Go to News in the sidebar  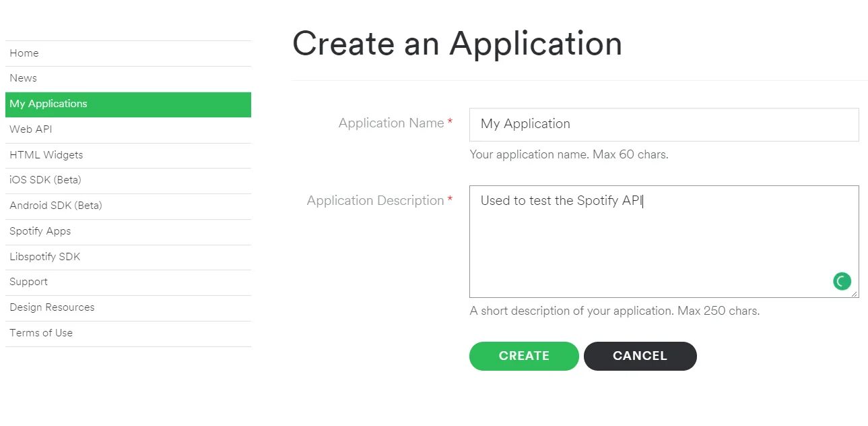click(128, 79)
